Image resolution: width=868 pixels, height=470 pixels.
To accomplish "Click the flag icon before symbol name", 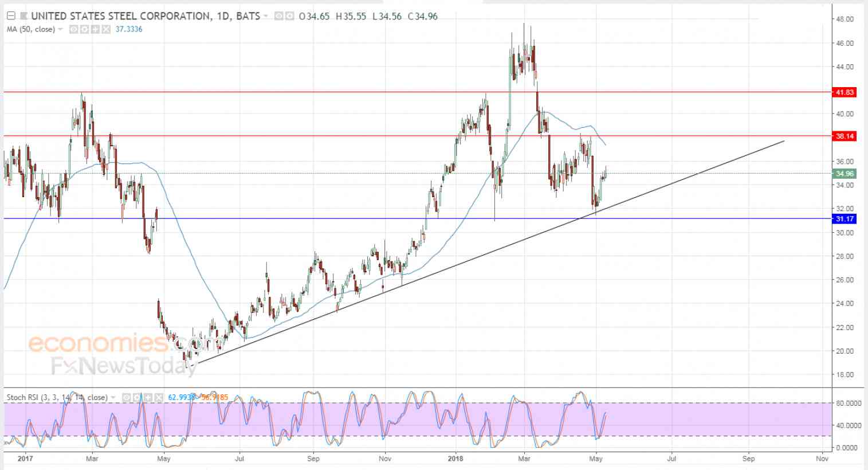I will [x=23, y=16].
